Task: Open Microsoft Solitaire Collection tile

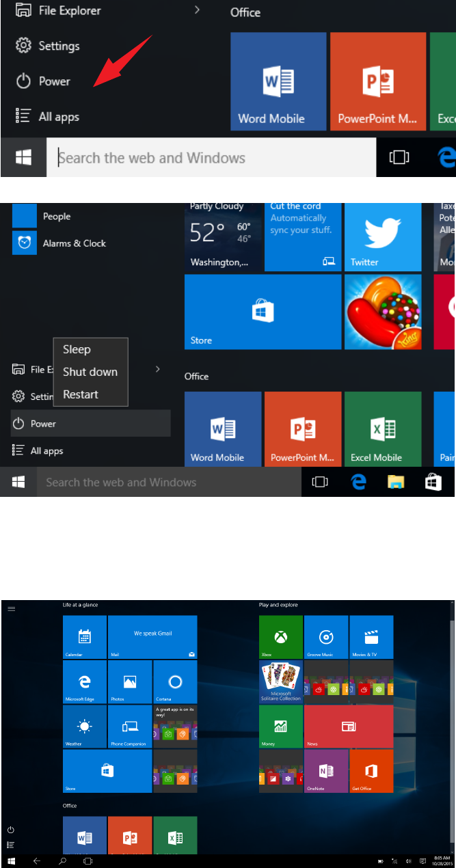Action: click(280, 681)
